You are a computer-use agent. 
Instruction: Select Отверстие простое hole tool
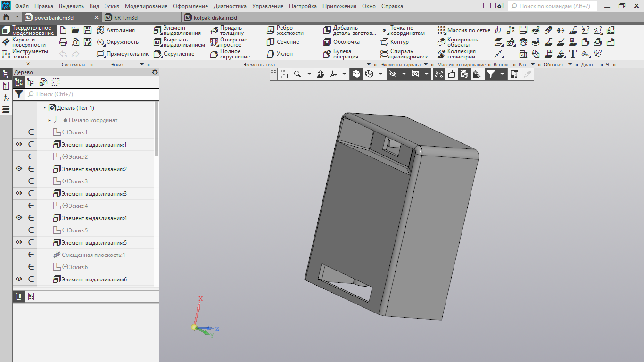[x=229, y=42]
